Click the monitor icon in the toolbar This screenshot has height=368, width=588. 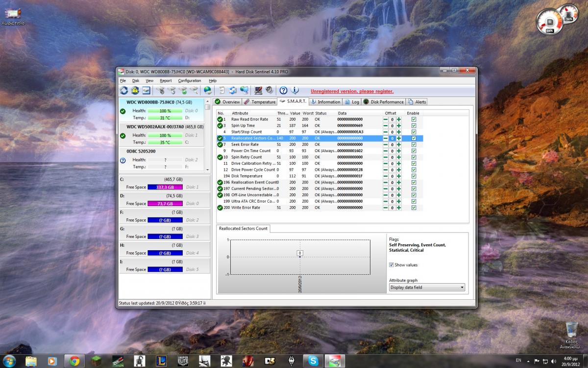pyautogui.click(x=258, y=90)
